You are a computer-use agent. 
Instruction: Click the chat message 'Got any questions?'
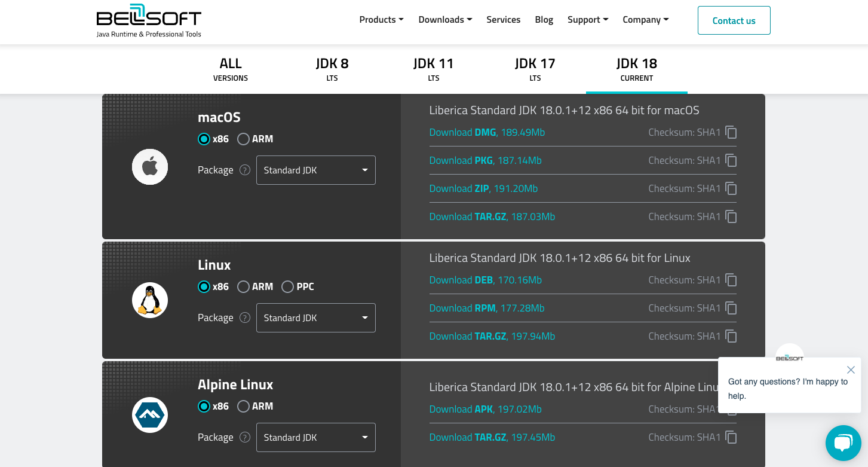point(788,389)
